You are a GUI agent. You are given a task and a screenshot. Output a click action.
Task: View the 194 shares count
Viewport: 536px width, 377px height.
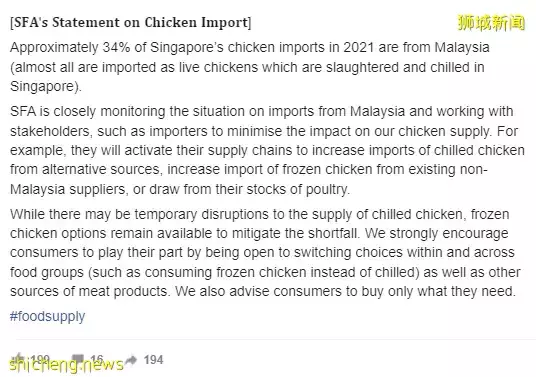coord(153,360)
